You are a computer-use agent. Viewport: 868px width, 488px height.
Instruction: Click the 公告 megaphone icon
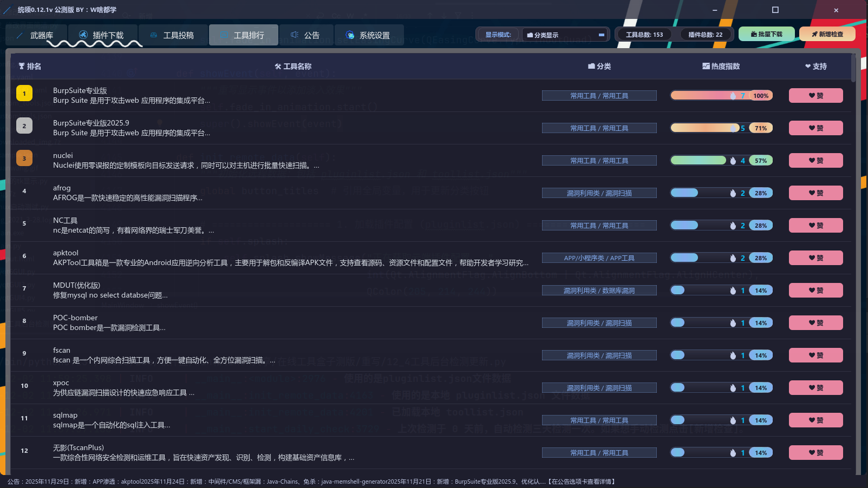295,35
